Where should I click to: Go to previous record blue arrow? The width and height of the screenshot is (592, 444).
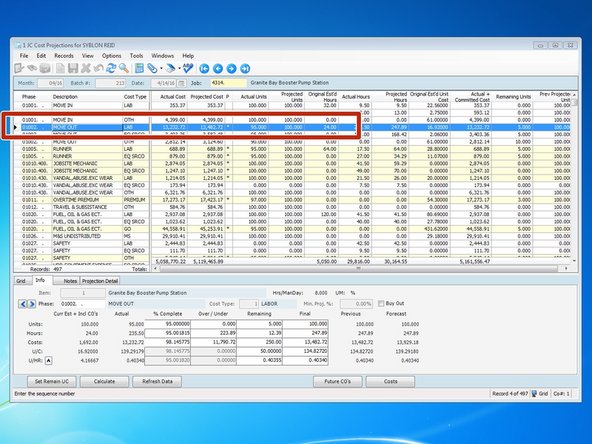coord(218,68)
